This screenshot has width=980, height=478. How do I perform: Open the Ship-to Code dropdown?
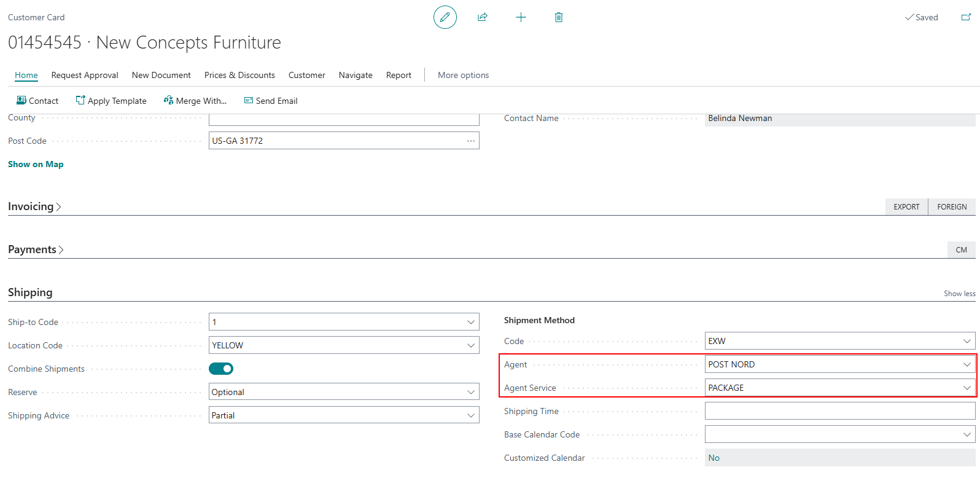(x=471, y=322)
